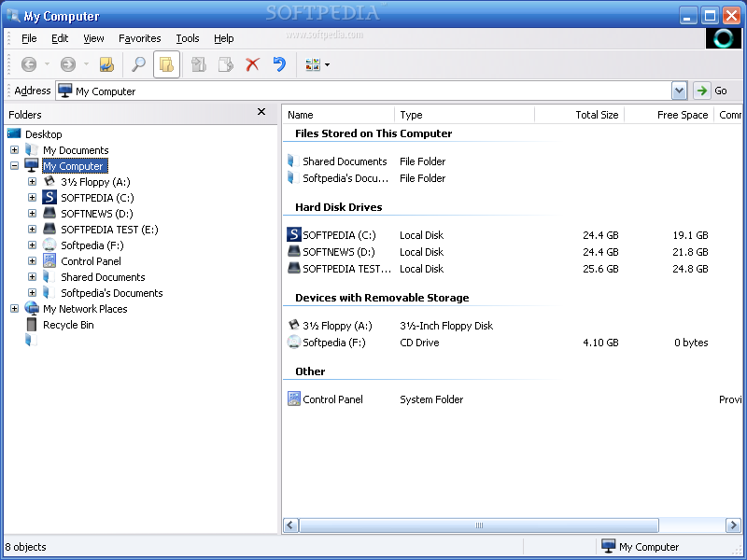Image resolution: width=747 pixels, height=560 pixels.
Task: Expand SOFTNEWS (D:) tree node
Action: click(32, 214)
